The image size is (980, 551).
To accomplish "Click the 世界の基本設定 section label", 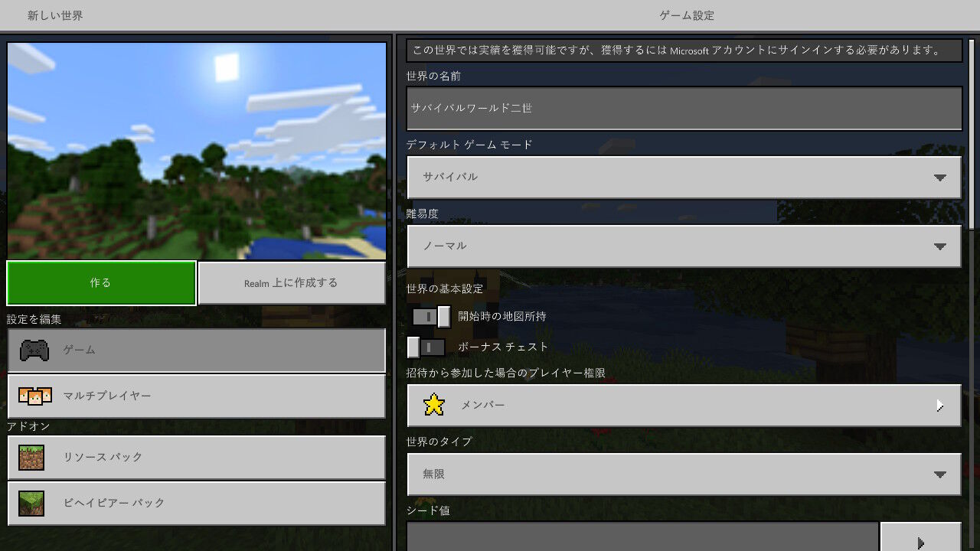I will (x=445, y=289).
